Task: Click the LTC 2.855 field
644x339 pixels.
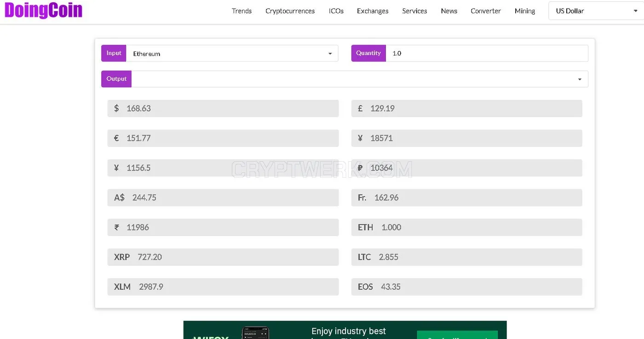Action: [467, 257]
